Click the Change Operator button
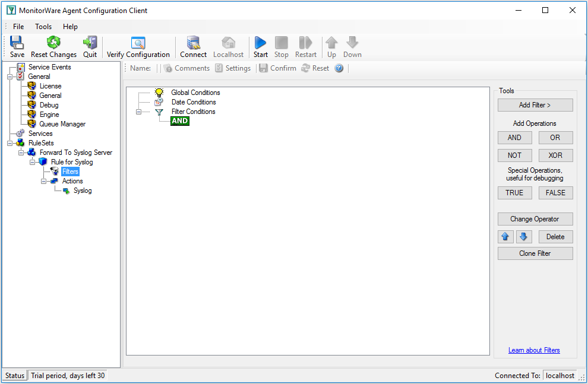The height and width of the screenshot is (384, 588). (x=535, y=219)
